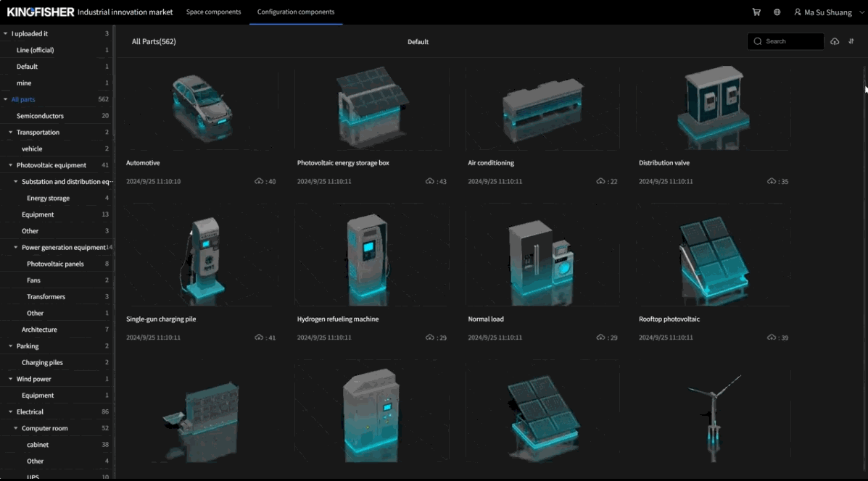Switch to Configuration components tab
This screenshot has width=868, height=481.
tap(296, 12)
